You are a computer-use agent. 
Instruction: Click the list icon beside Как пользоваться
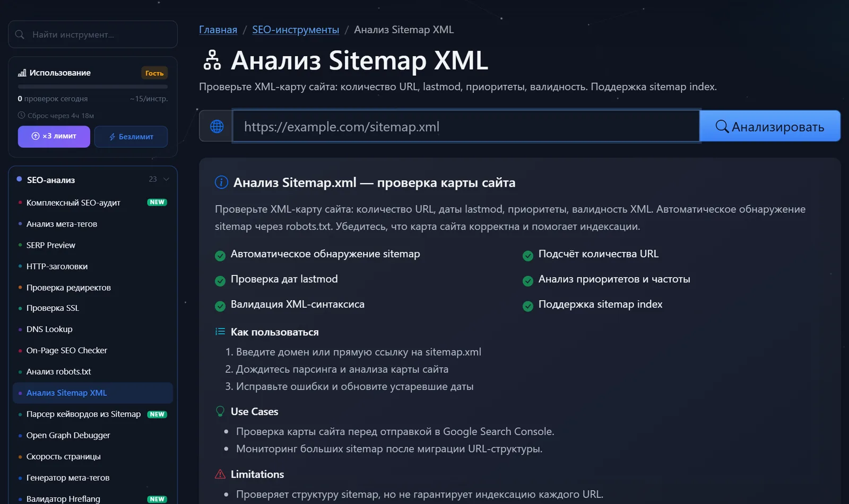pos(220,332)
